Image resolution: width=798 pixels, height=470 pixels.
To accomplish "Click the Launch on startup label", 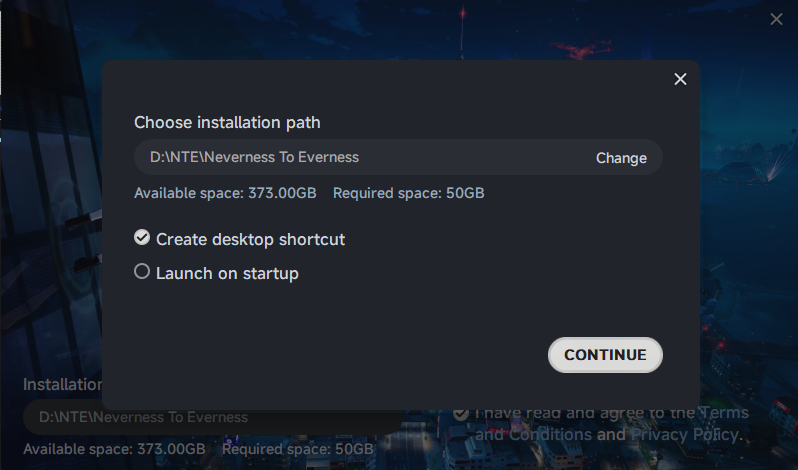I will tap(227, 273).
